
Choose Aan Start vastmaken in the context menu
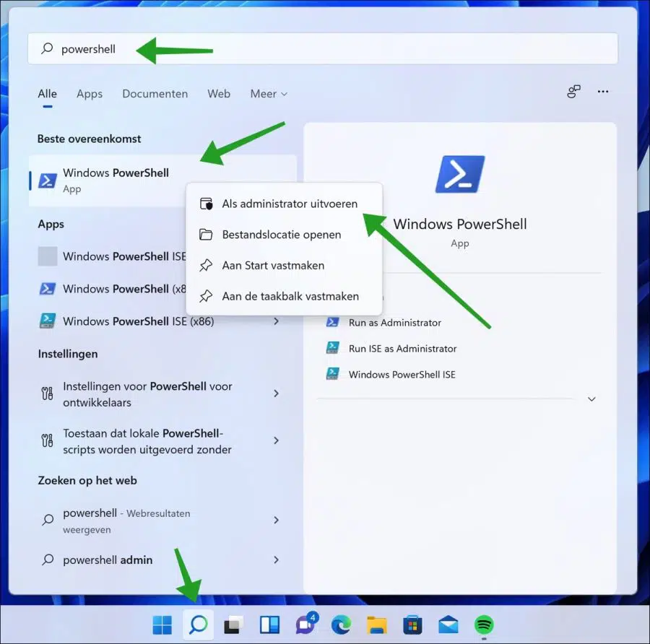tap(284, 265)
